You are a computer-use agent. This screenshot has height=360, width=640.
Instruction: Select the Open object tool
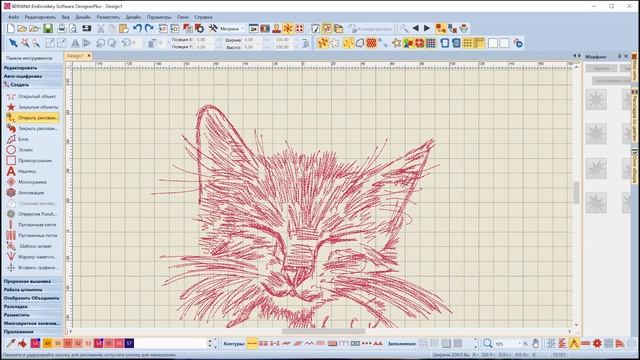32,96
